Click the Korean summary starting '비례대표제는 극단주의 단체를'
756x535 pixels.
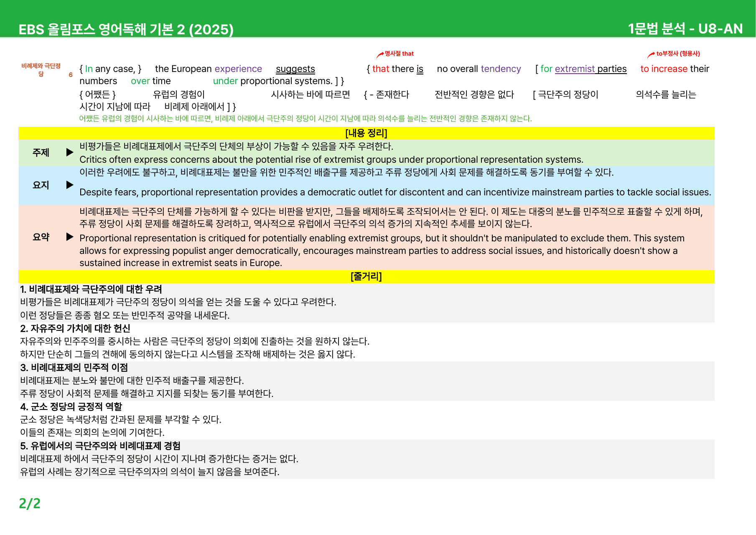click(x=391, y=218)
